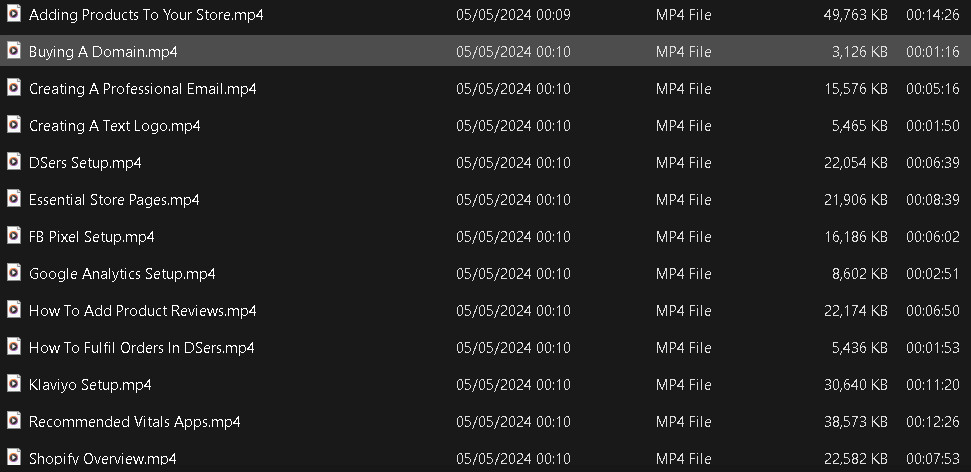Click the Essential Store Pages.mp4 file icon
This screenshot has height=472, width=971.
tap(14, 199)
